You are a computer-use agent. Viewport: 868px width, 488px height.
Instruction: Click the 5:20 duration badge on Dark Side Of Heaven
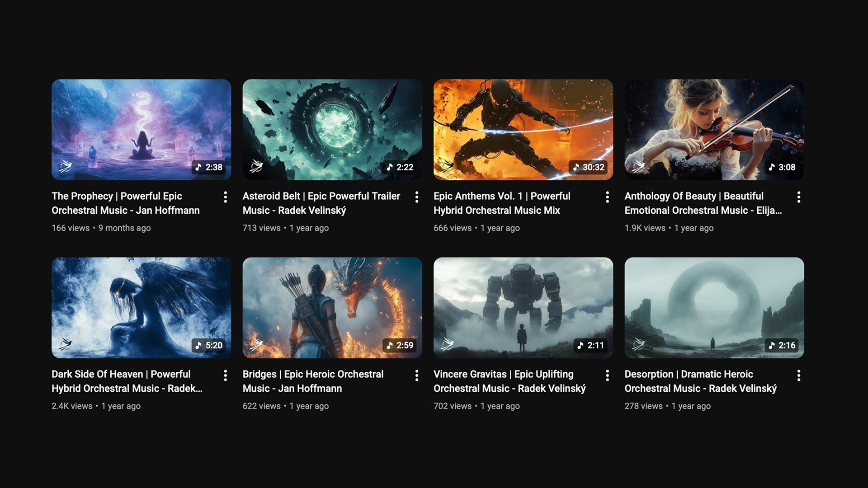coord(209,345)
